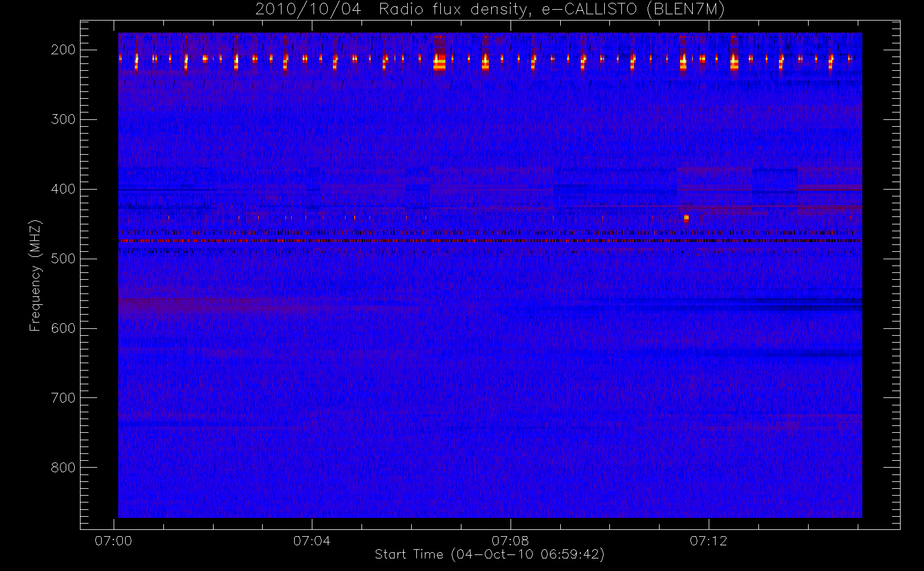924x571 pixels.
Task: Click the plot title "2010/10/04 Radio flux density, e-CALLISTO (BLEN7M)"
Action: pyautogui.click(x=490, y=10)
